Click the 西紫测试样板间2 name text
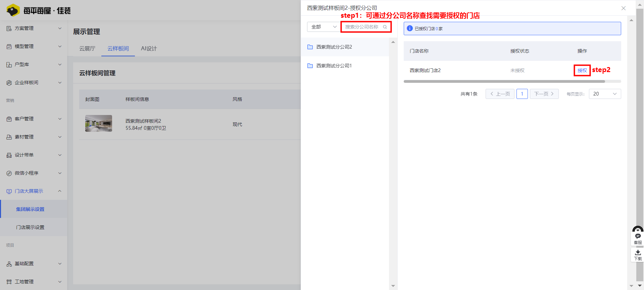The image size is (644, 290). (x=143, y=121)
